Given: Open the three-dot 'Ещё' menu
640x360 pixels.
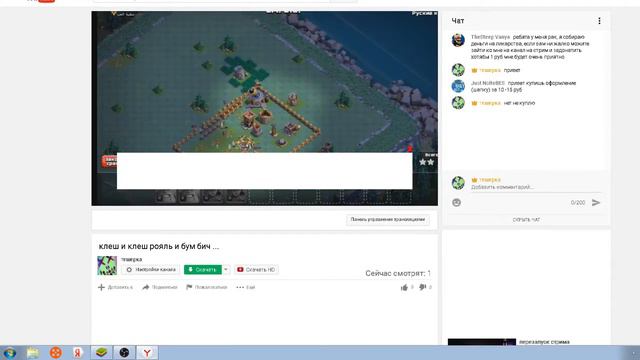Looking at the screenshot, I should pyautogui.click(x=245, y=287).
